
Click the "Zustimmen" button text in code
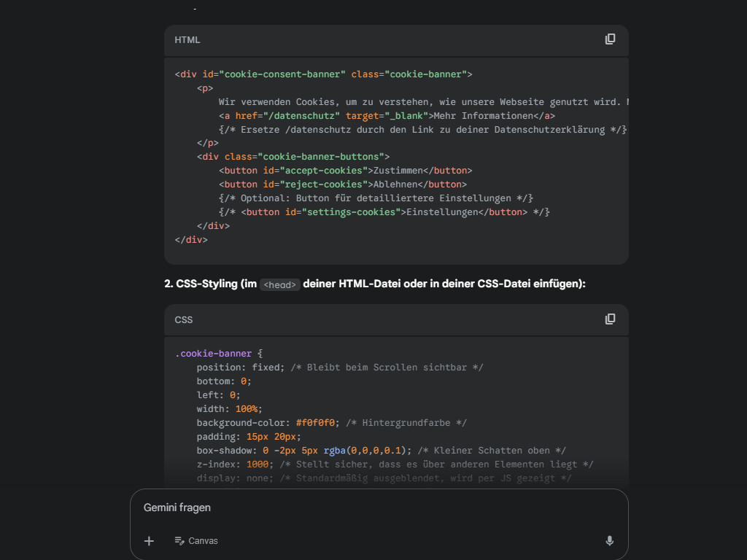(398, 171)
